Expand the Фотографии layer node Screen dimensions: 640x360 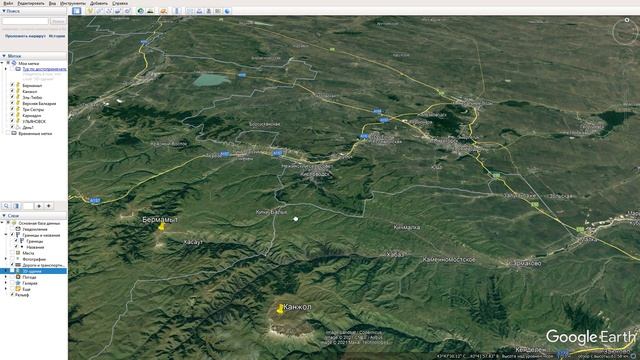pos(6,259)
